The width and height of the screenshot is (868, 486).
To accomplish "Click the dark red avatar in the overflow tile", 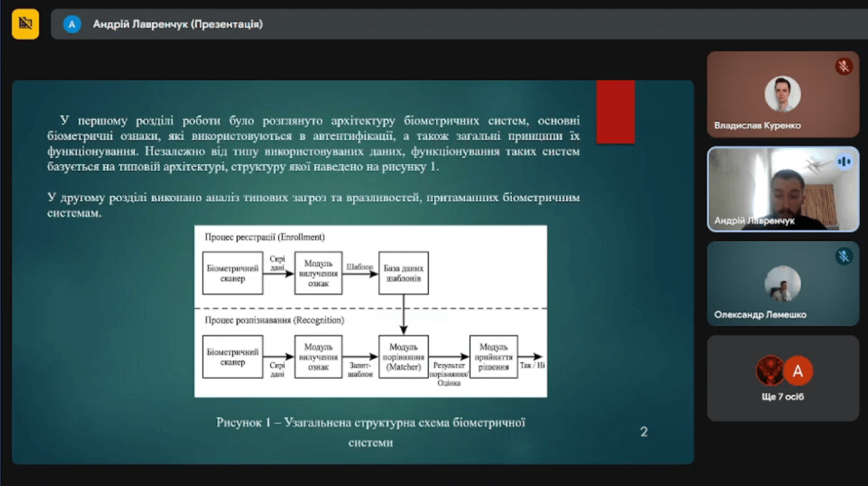I will point(770,370).
